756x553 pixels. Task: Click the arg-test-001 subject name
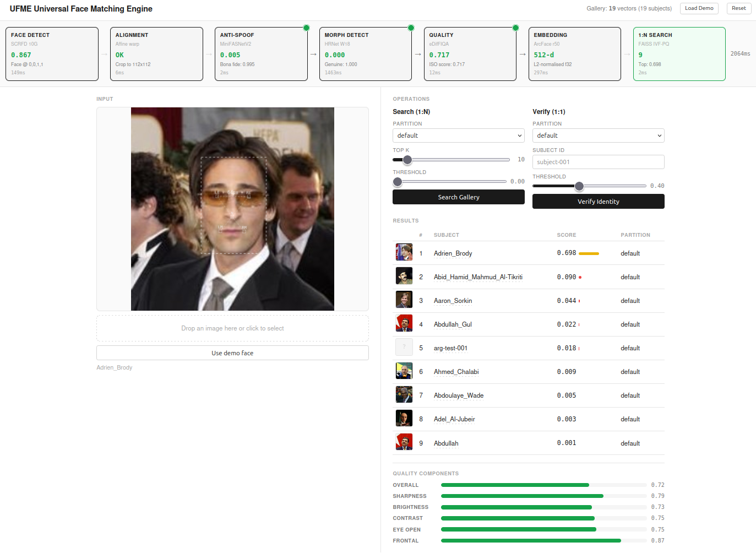(x=450, y=348)
